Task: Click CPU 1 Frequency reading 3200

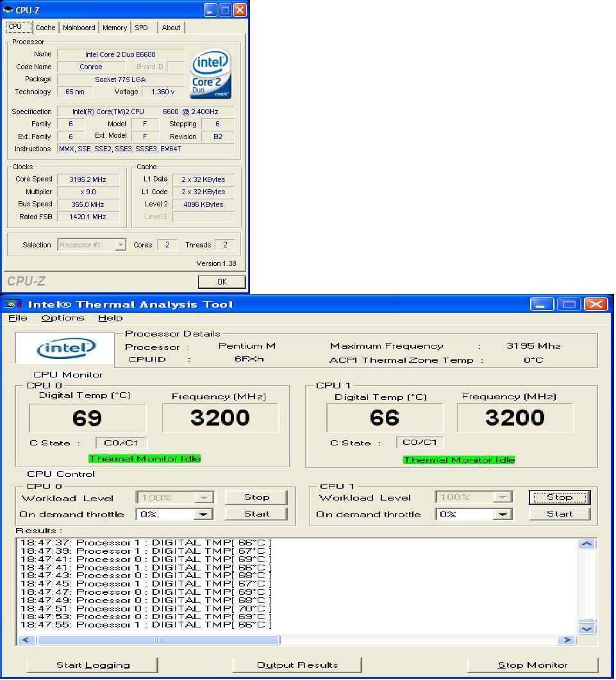Action: click(x=515, y=418)
